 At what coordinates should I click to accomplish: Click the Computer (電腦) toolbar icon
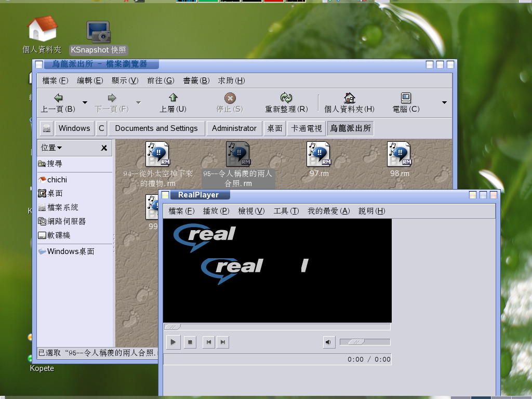(x=406, y=98)
